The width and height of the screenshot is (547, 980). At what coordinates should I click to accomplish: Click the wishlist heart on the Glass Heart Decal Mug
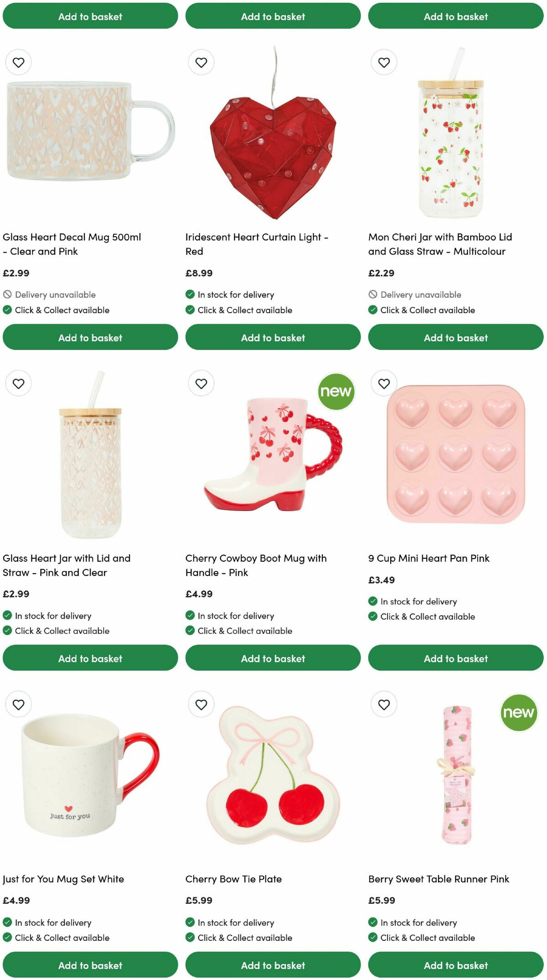coord(18,62)
